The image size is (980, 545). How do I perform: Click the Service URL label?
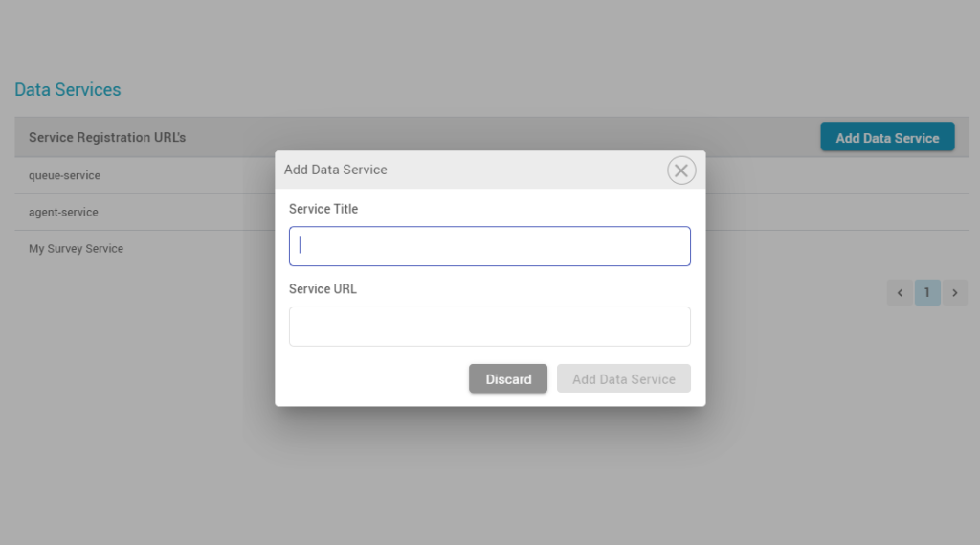click(323, 289)
